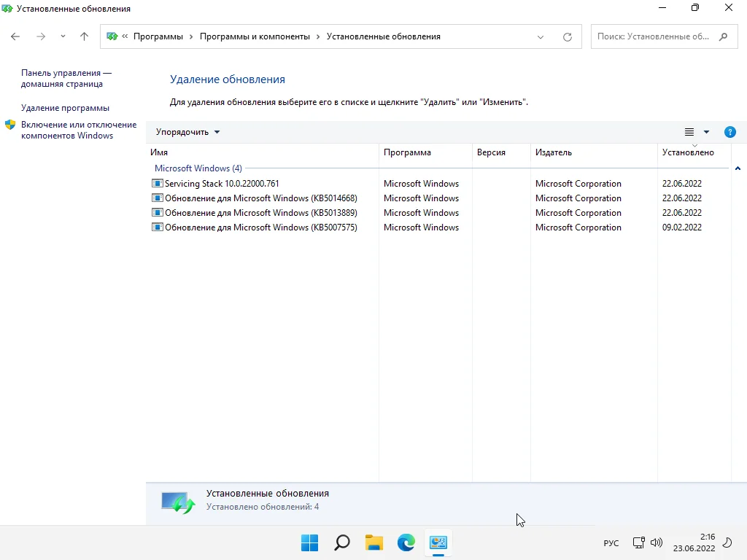Viewport: 747px width, 560px height.
Task: Select update KB5007575 row
Action: tap(438, 227)
